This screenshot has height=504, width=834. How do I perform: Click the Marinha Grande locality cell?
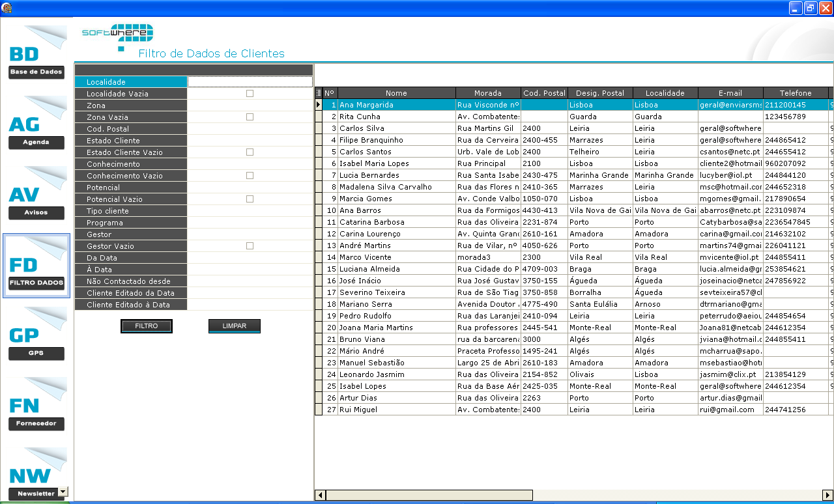[x=665, y=175]
